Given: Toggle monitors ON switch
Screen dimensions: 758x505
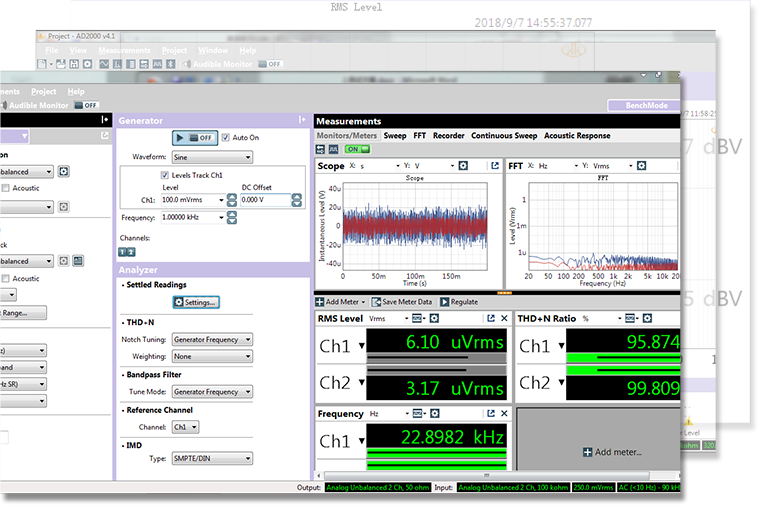Looking at the screenshot, I should click(x=358, y=149).
